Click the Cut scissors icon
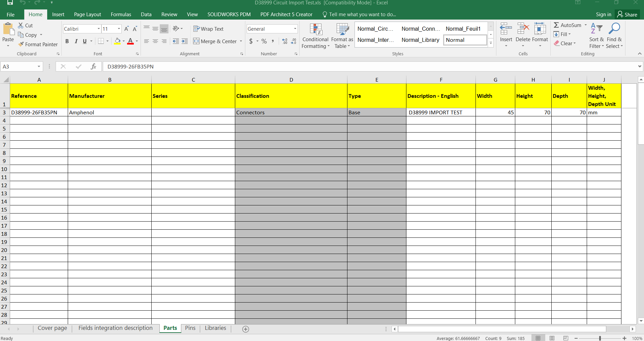 point(21,25)
